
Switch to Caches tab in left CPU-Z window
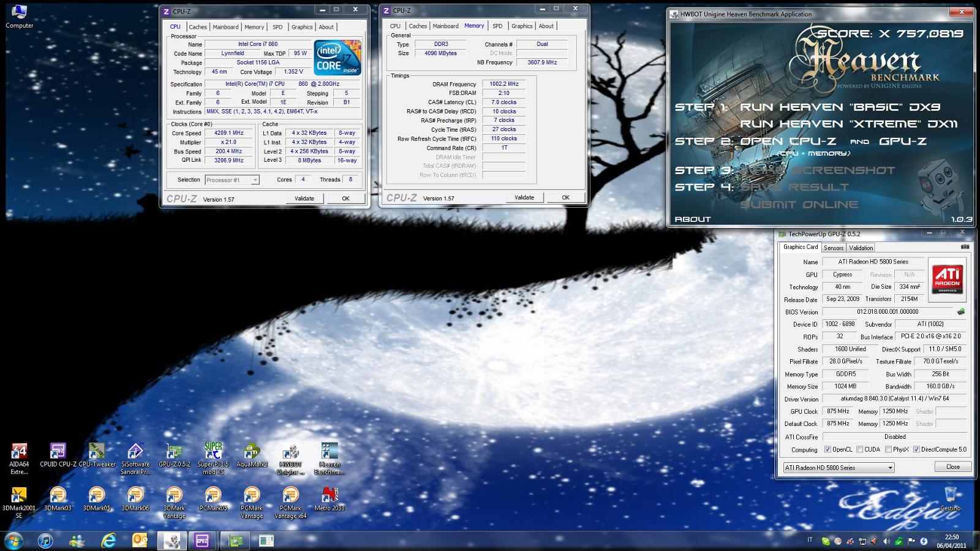(x=198, y=27)
